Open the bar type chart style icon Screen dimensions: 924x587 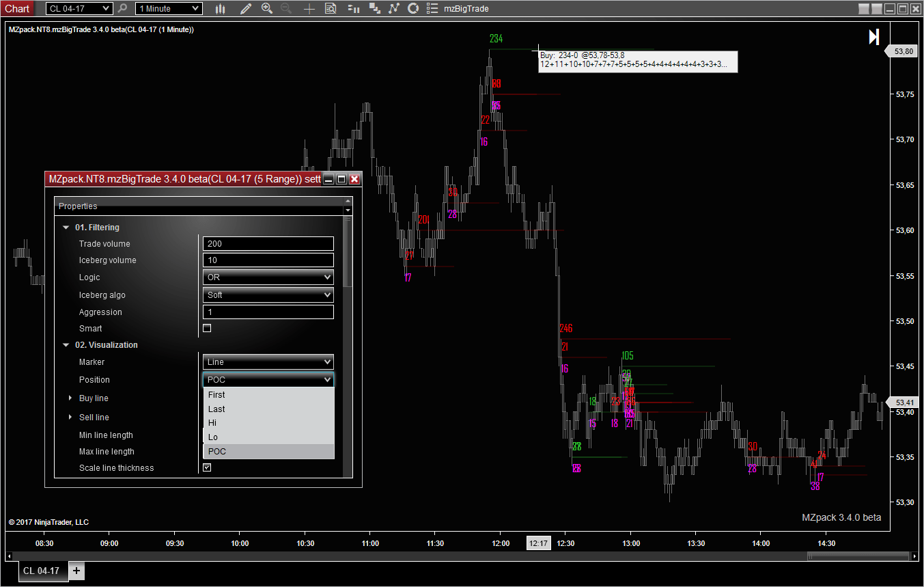[x=220, y=8]
